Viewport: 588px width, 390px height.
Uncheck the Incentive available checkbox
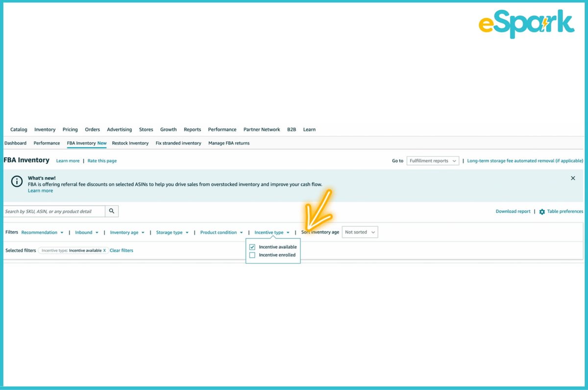[x=252, y=247]
